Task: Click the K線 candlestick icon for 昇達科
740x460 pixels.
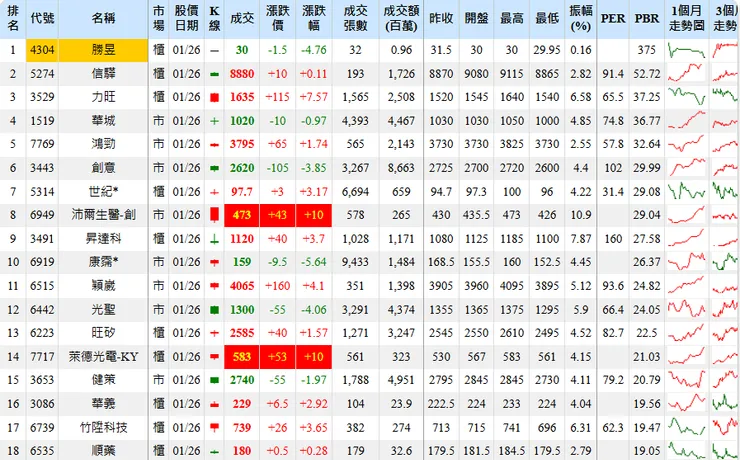Action: tap(214, 239)
